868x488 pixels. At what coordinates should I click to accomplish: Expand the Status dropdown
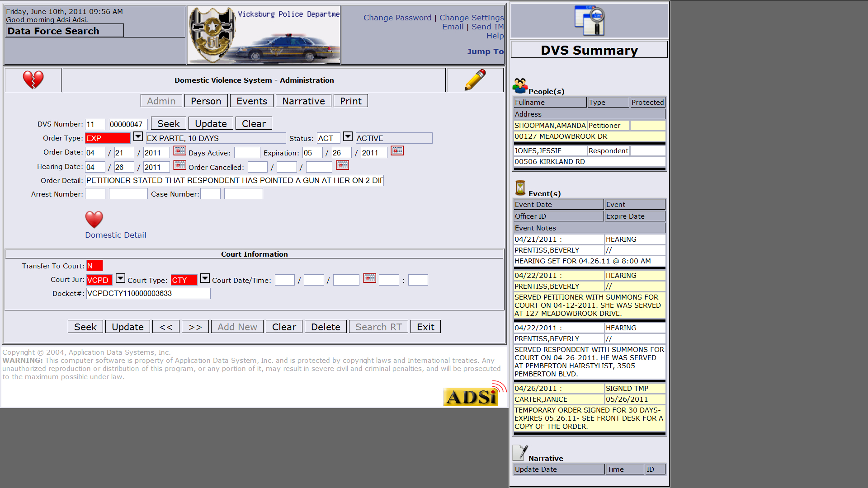click(348, 136)
